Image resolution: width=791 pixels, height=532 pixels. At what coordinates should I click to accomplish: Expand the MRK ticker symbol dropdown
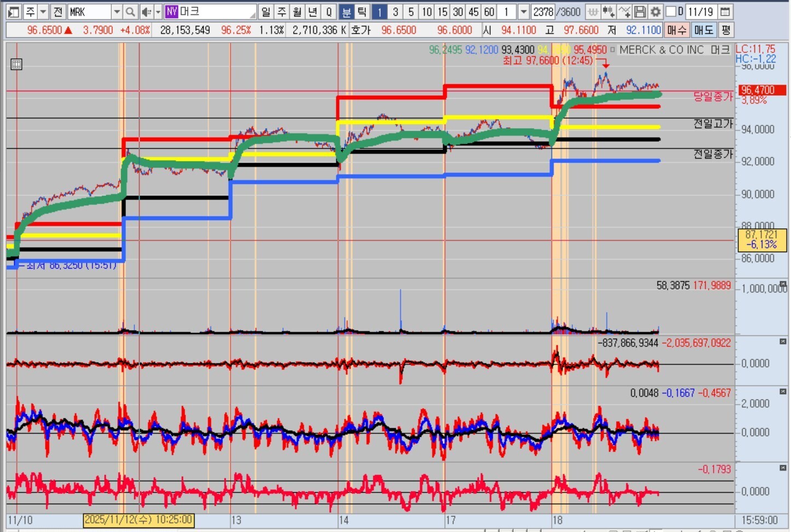pos(117,11)
